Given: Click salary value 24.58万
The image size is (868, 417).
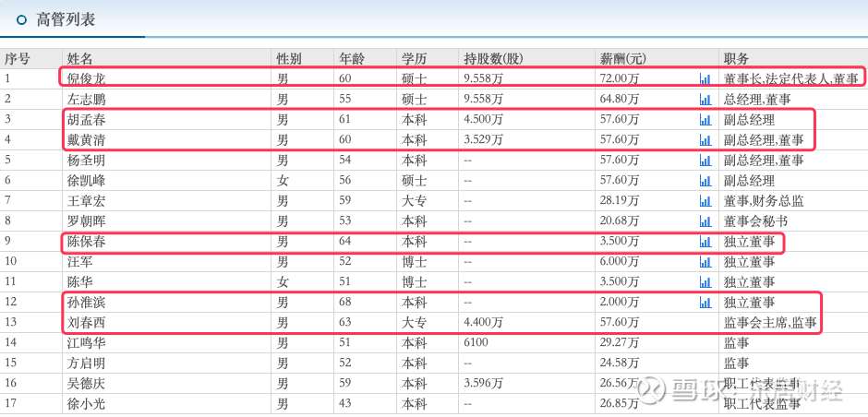Looking at the screenshot, I should pos(620,363).
